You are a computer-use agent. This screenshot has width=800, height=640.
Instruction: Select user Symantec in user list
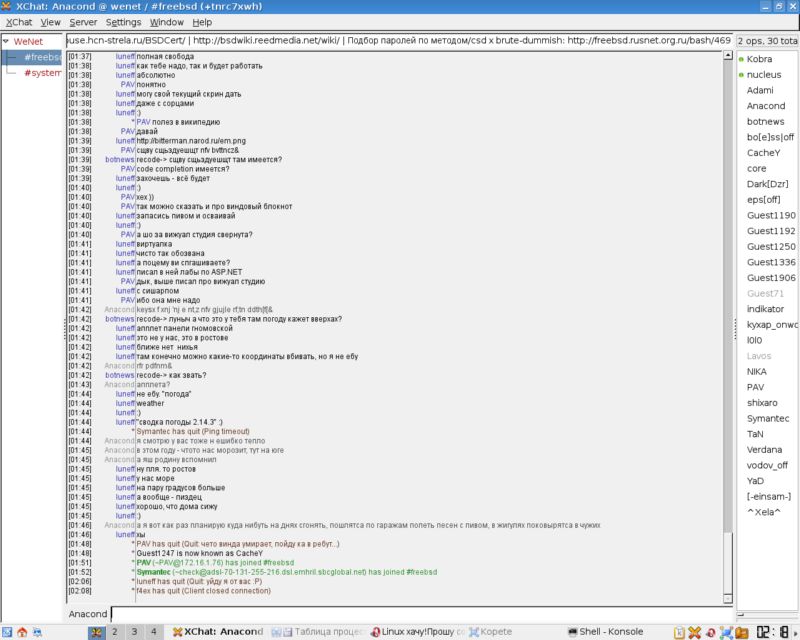coord(768,419)
